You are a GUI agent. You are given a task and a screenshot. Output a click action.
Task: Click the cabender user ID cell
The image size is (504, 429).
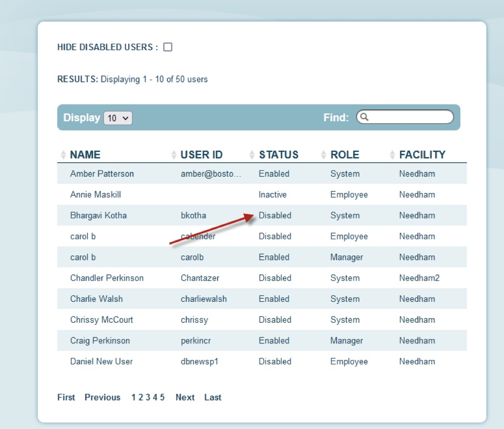click(x=198, y=237)
